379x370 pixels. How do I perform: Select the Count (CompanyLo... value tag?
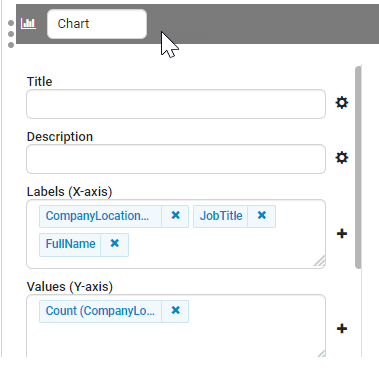[x=100, y=311]
